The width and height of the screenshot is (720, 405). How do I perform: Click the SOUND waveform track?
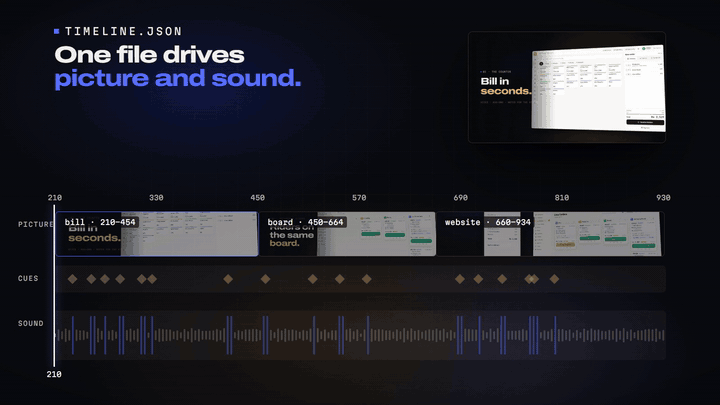pos(360,335)
